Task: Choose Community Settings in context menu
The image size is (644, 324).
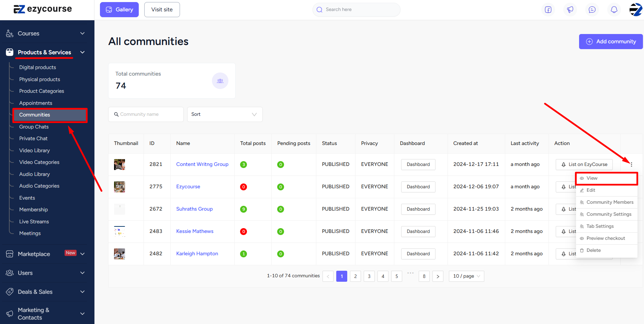Action: [x=607, y=214]
